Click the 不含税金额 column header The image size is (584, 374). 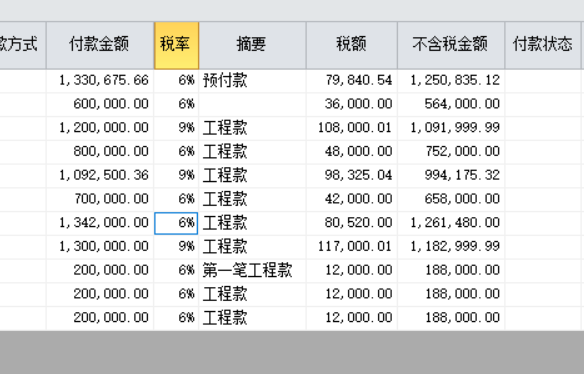coord(451,45)
